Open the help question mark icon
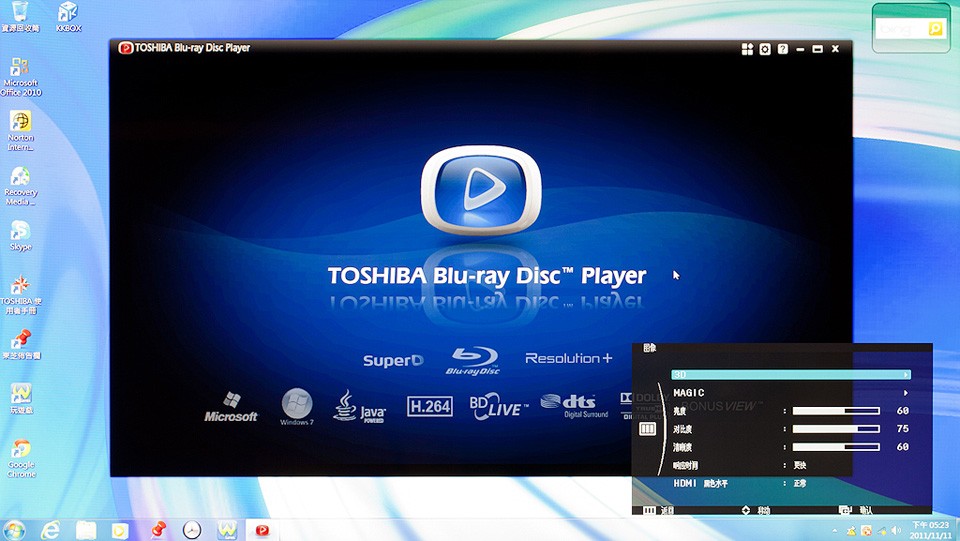This screenshot has height=541, width=960. click(782, 48)
